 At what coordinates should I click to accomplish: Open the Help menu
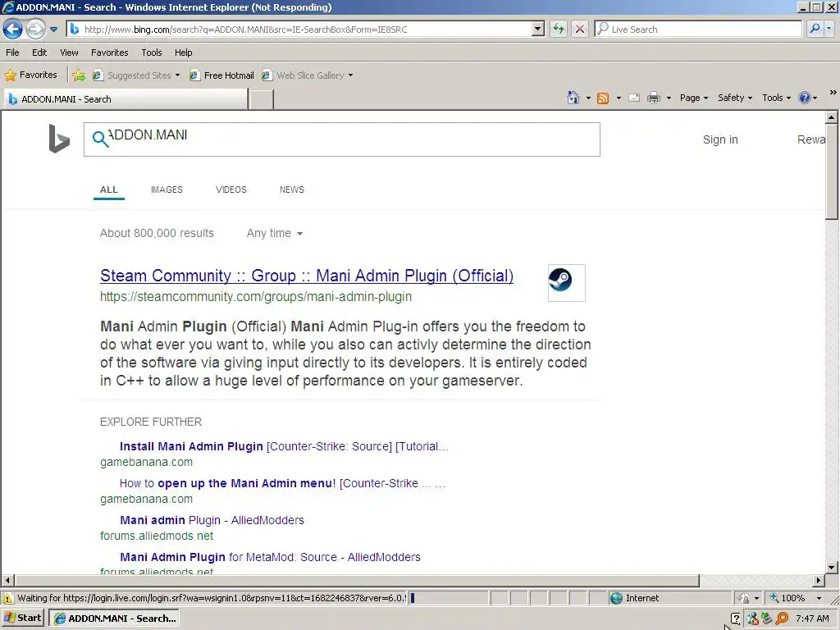tap(183, 52)
